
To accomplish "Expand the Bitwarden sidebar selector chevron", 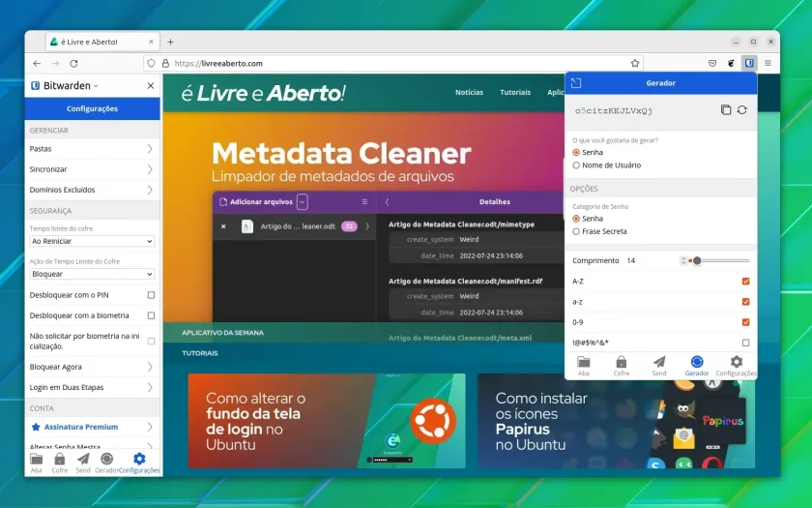I will pos(97,86).
